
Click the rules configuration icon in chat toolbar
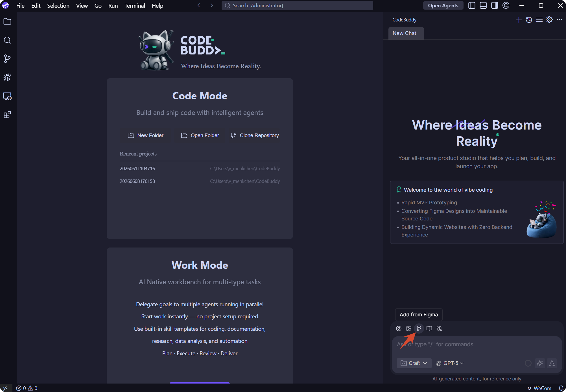point(439,329)
